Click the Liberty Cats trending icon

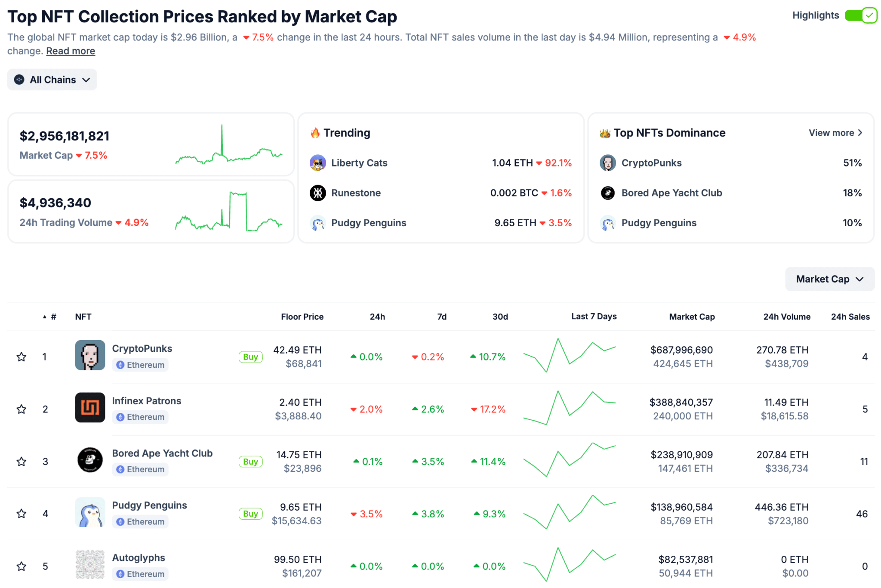pyautogui.click(x=317, y=163)
